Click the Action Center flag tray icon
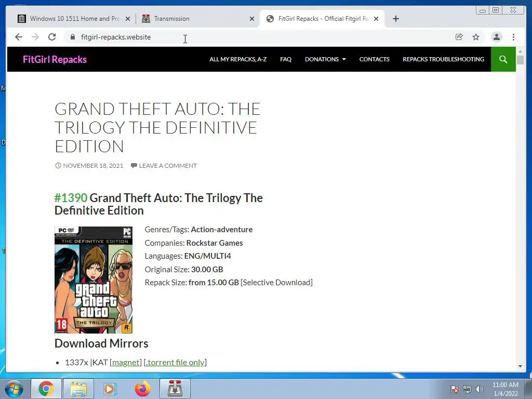This screenshot has width=532, height=399. point(454,389)
